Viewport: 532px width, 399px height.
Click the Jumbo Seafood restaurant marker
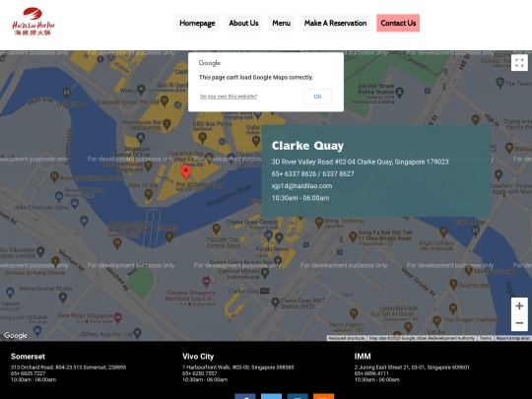point(117,243)
